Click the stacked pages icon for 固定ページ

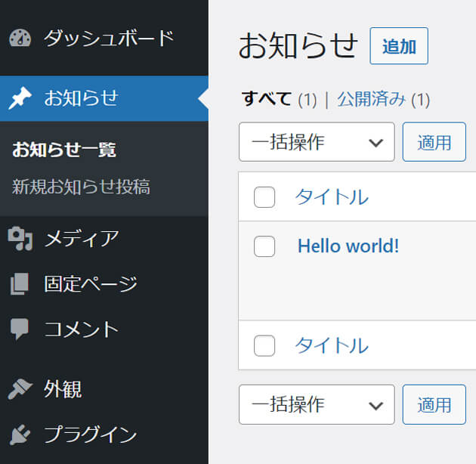pos(20,283)
